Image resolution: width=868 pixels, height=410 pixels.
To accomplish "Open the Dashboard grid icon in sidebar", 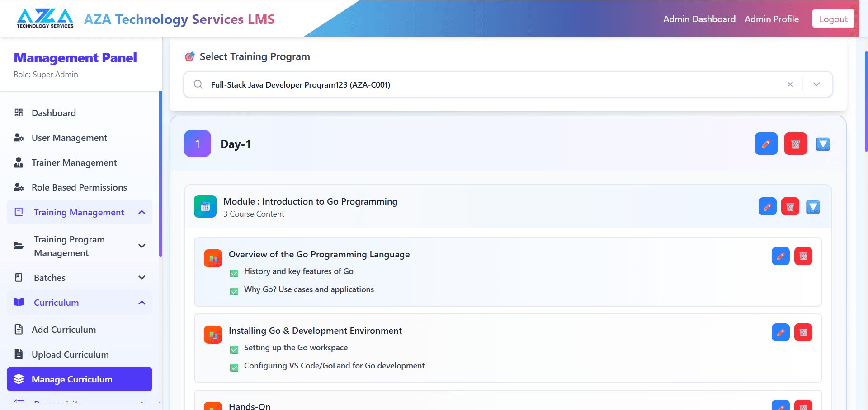I will pyautogui.click(x=19, y=112).
